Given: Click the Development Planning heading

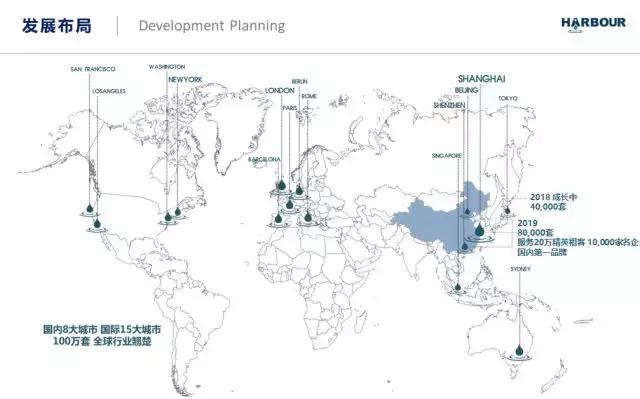Looking at the screenshot, I should click(212, 26).
